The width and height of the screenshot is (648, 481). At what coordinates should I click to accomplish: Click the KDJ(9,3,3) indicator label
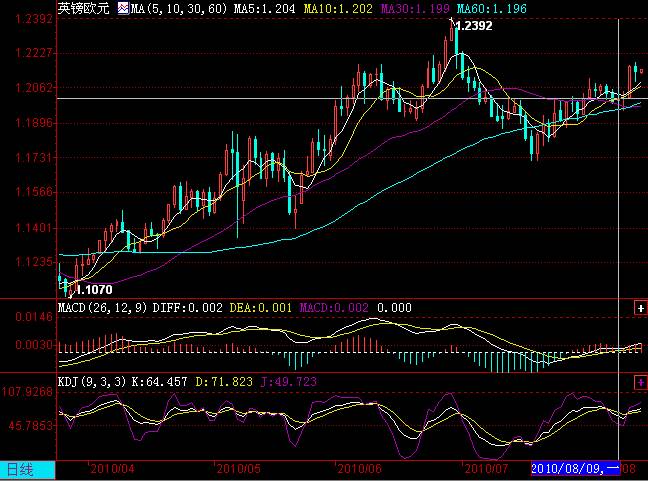coord(92,382)
